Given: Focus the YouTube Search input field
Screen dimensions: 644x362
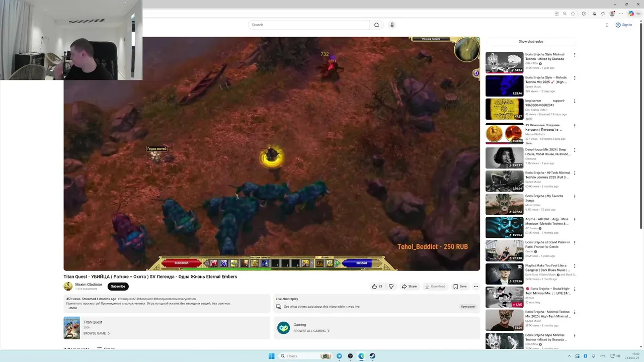Looking at the screenshot, I should click(309, 25).
